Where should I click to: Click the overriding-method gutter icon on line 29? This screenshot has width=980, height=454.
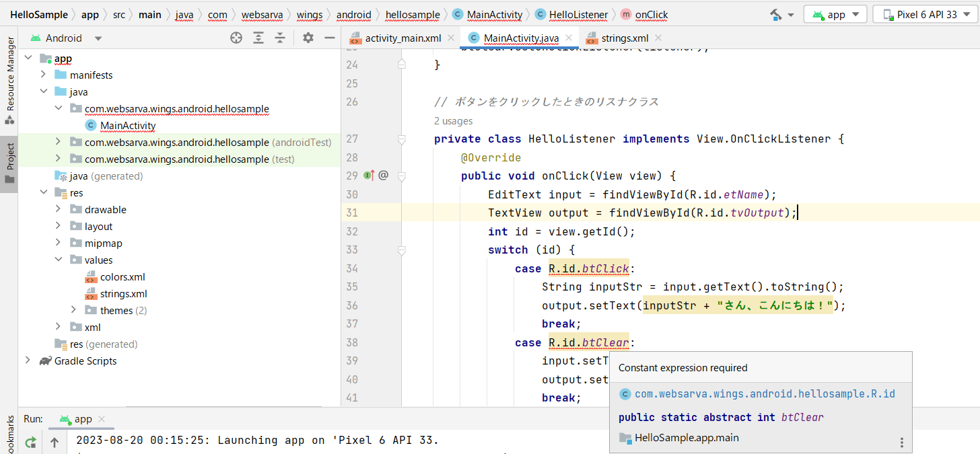click(368, 176)
